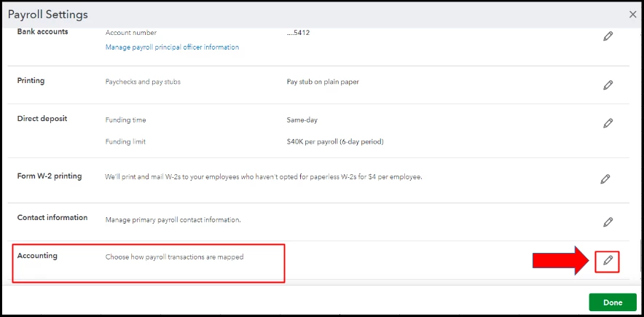
Task: Open Form W-2 printing edit pencil
Action: (x=605, y=179)
